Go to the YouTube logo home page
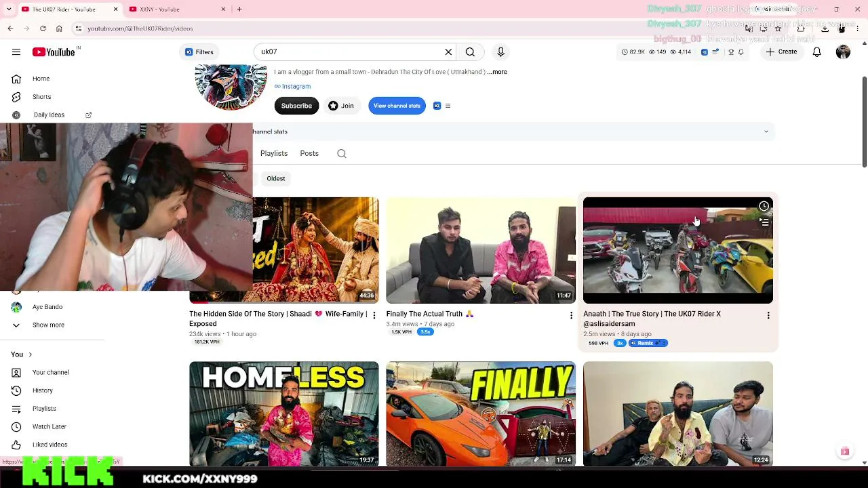Screen dimensions: 868x488 [54, 52]
